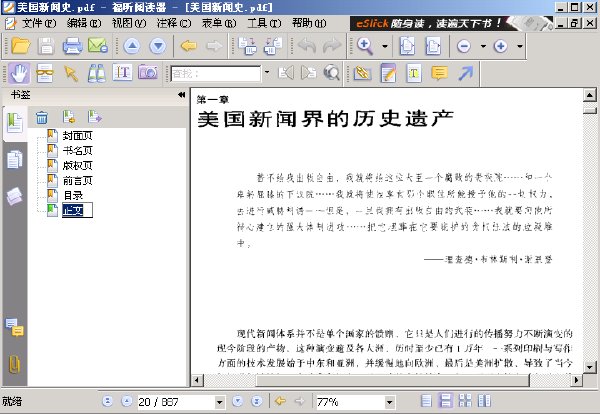The height and width of the screenshot is (414, 600).
Task: Click the undo arrow icon
Action: [307, 46]
